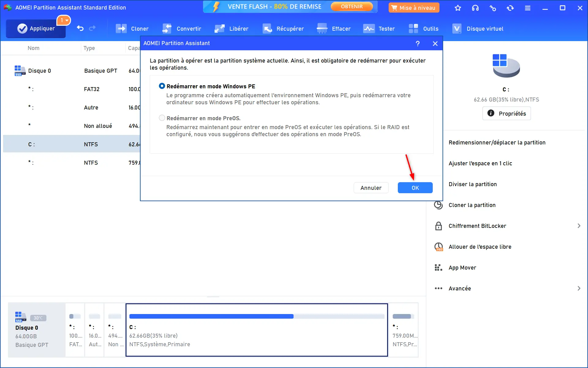Expand the Avancée submenu chevron

[579, 288]
